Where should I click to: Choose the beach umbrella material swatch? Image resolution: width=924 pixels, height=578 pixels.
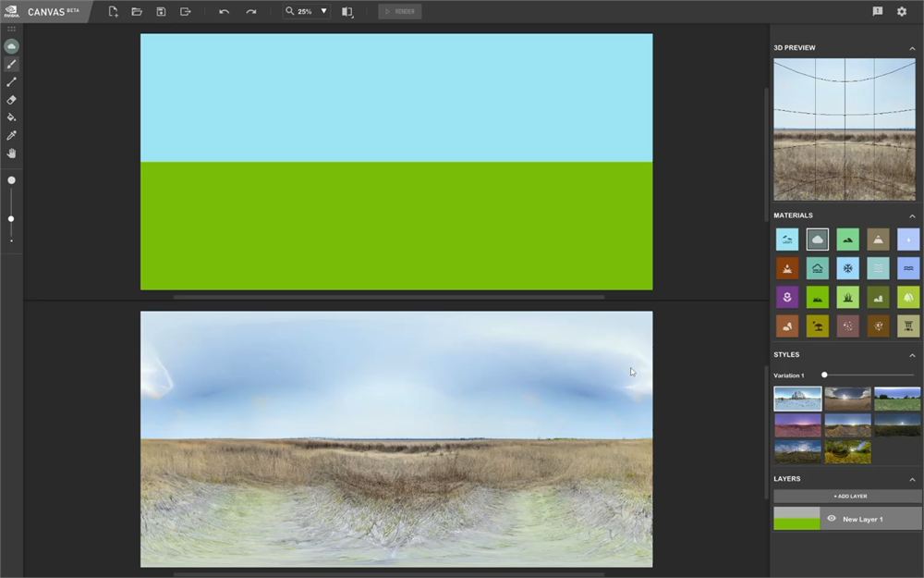pos(818,326)
